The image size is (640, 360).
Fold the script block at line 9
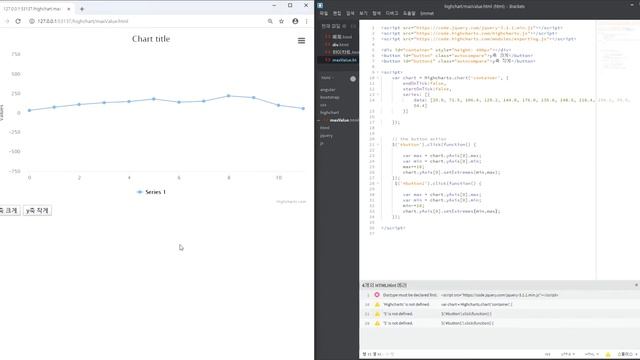click(378, 72)
